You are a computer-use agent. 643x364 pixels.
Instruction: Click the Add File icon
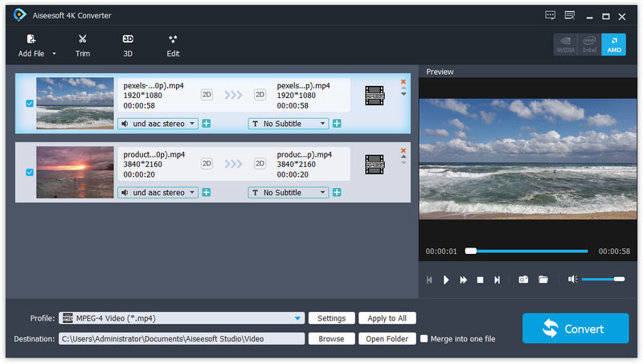(x=31, y=39)
